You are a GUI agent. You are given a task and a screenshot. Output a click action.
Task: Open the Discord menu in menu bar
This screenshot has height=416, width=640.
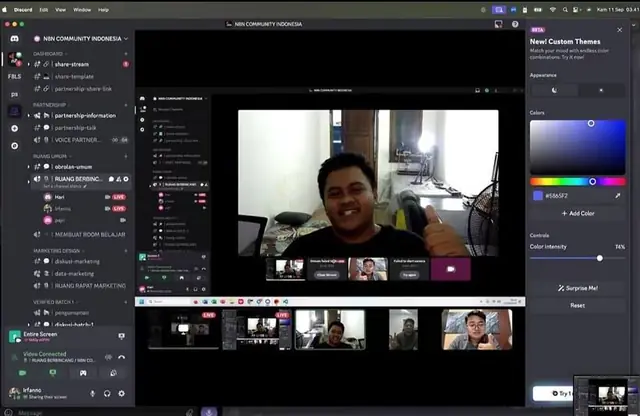23,10
